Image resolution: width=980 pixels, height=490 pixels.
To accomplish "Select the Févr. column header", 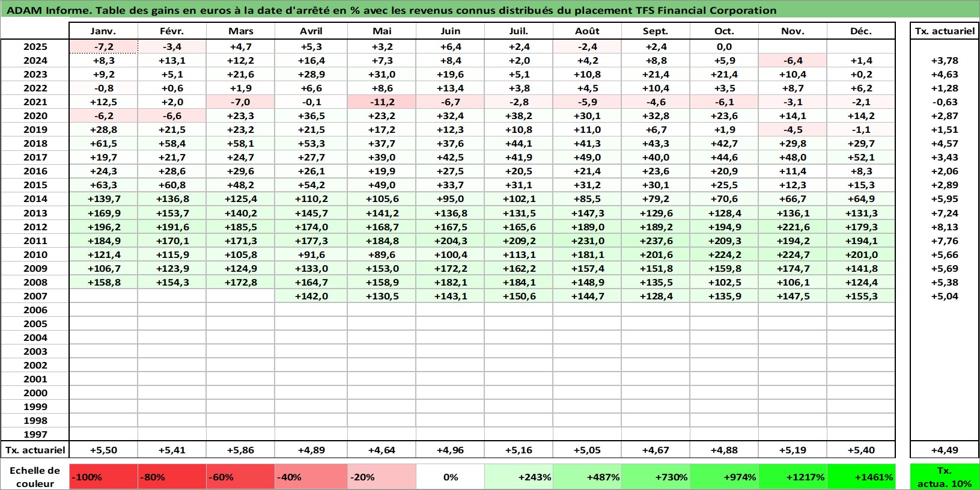I will (x=172, y=31).
